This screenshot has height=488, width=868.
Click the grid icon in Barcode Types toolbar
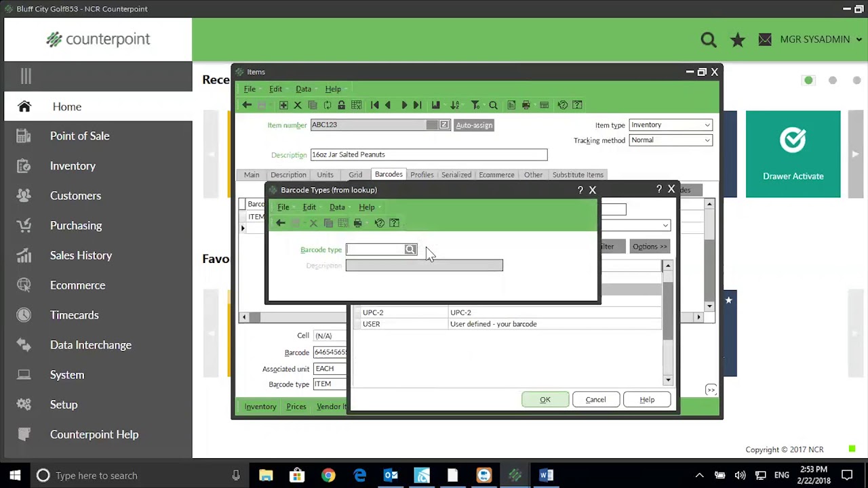(343, 223)
